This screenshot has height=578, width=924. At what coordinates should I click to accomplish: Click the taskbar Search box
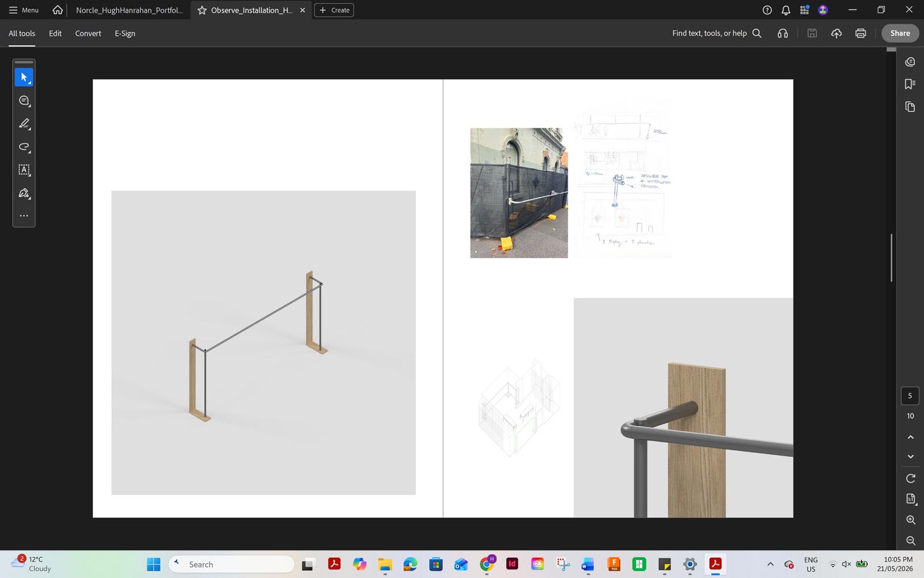click(232, 564)
